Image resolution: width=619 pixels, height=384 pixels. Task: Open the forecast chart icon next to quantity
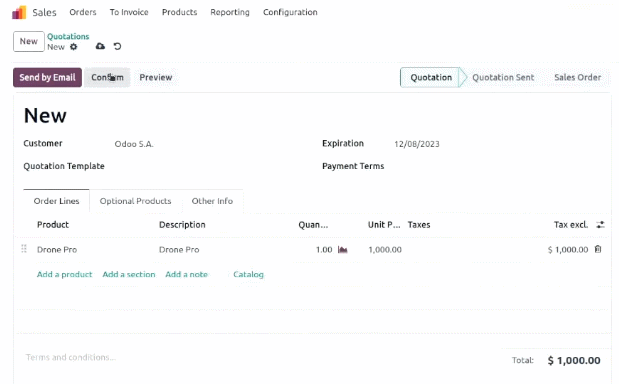[x=343, y=249]
